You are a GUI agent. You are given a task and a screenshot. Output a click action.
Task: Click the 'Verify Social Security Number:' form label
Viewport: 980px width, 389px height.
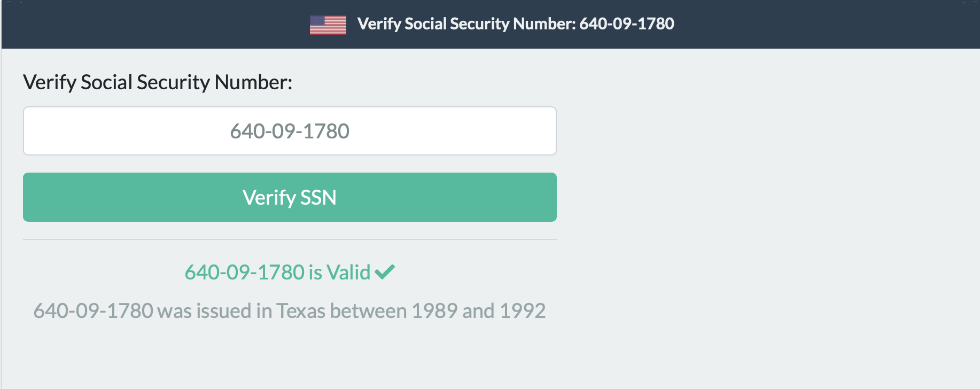[x=158, y=82]
